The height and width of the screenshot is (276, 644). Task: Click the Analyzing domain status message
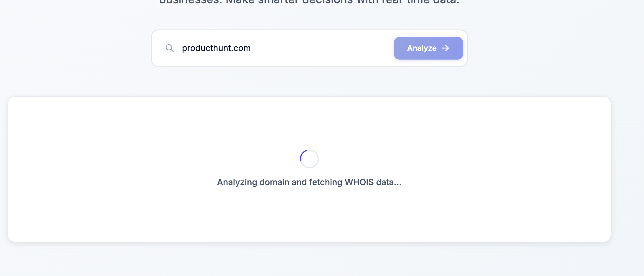(309, 182)
